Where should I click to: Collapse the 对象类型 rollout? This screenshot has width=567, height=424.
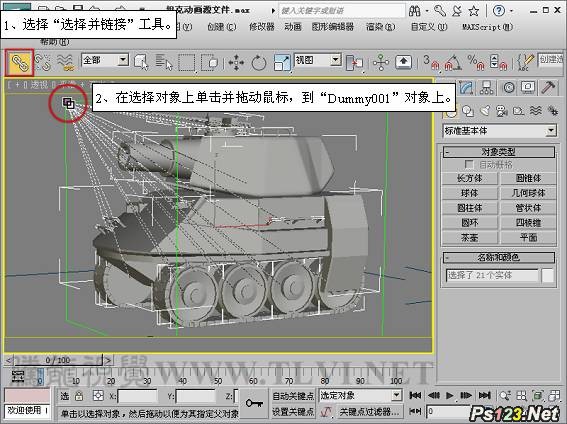tap(499, 152)
